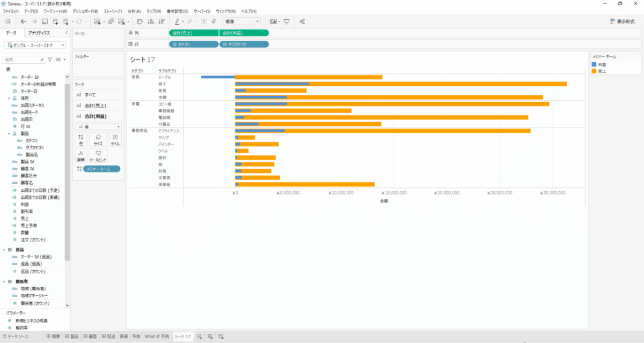This screenshot has height=343, width=644.
Task: Toggle mark labels with the T icon
Action: tap(204, 21)
